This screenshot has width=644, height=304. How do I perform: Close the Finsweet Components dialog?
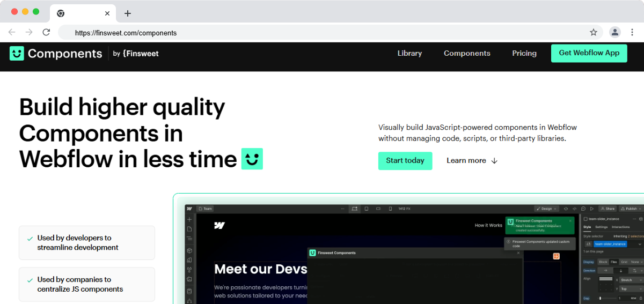pos(518,253)
